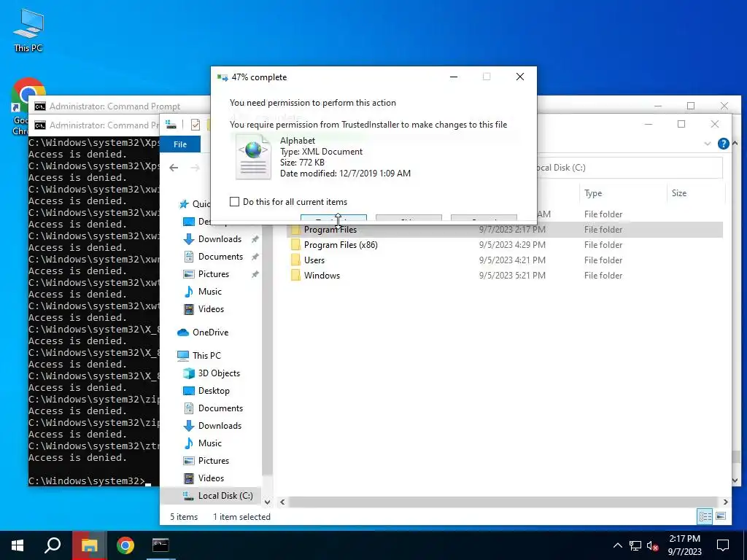This screenshot has width=747, height=560.
Task: Click Pictures folder icon in Quick access
Action: [189, 274]
